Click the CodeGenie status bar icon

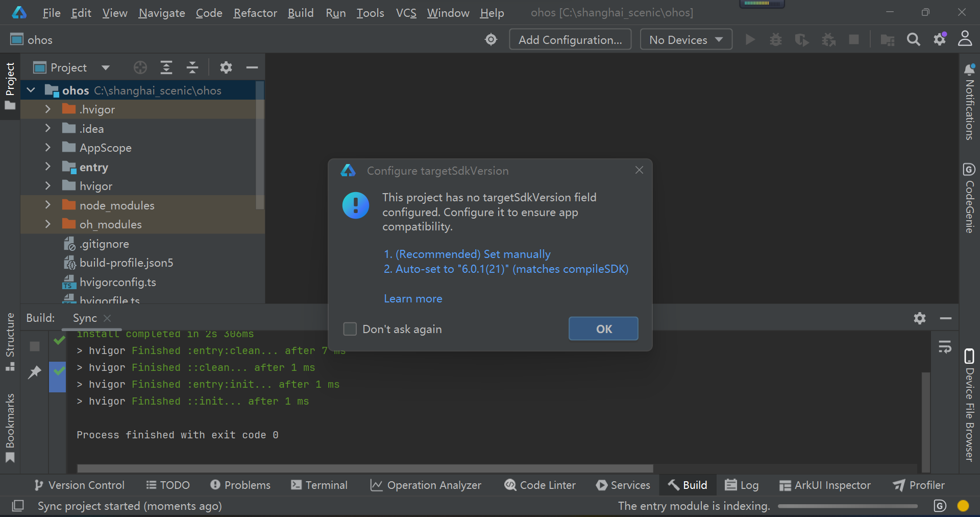pos(940,506)
